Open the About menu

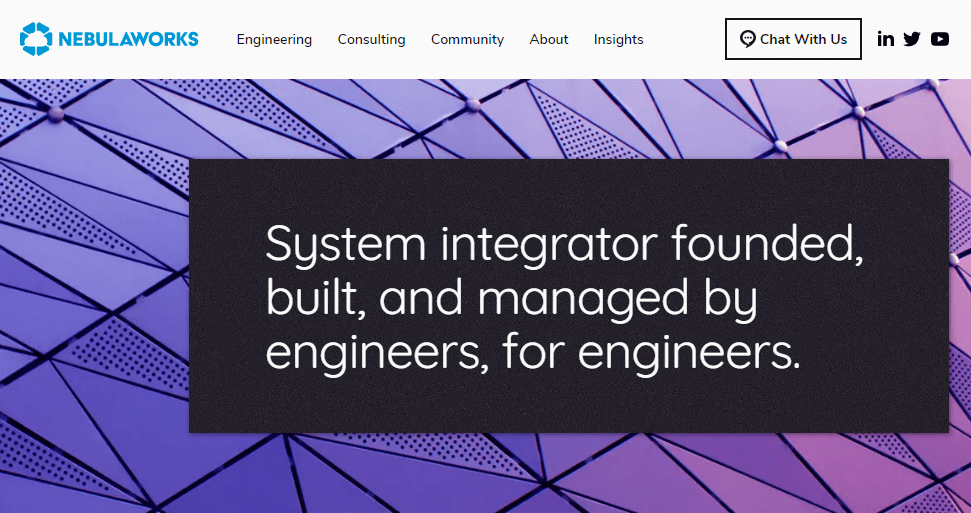tap(549, 40)
